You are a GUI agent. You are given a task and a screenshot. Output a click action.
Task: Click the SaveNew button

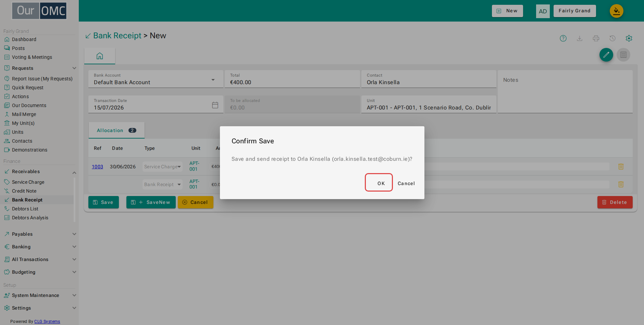click(151, 202)
